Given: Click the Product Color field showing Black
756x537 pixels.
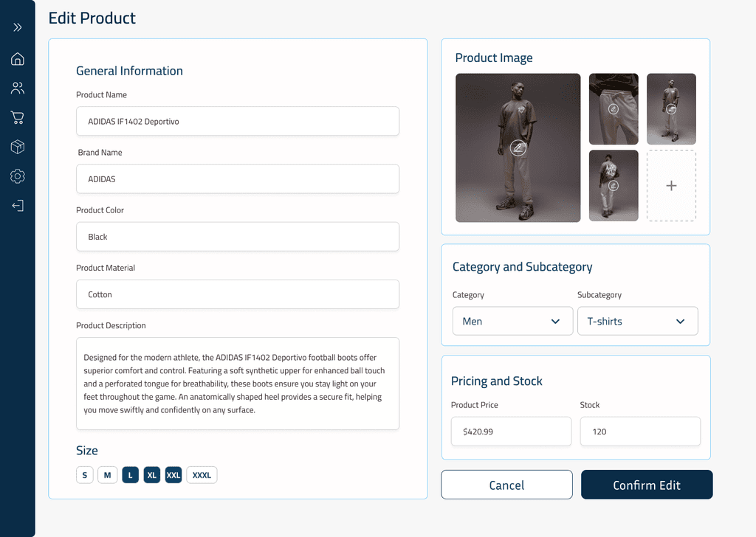Looking at the screenshot, I should [x=238, y=237].
